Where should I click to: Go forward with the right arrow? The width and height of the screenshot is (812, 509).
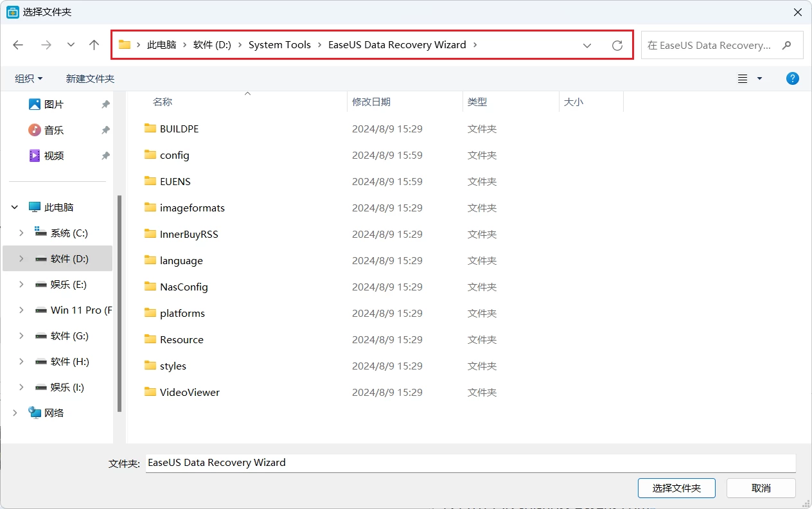(x=46, y=45)
